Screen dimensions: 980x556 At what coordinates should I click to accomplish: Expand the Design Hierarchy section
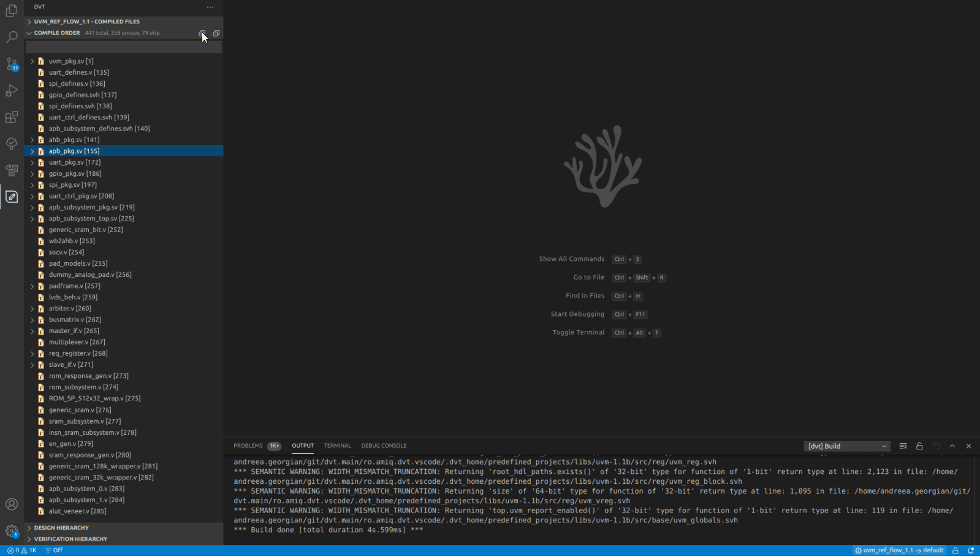tap(61, 528)
